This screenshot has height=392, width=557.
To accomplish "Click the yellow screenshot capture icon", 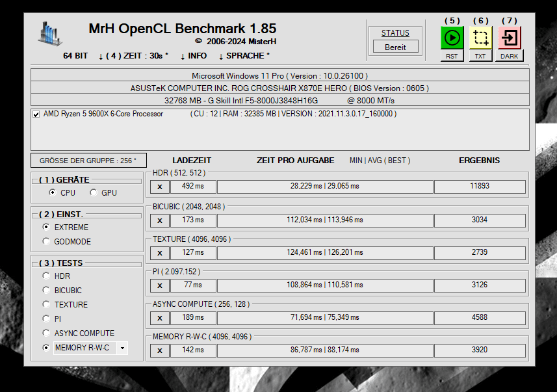I will [x=480, y=38].
